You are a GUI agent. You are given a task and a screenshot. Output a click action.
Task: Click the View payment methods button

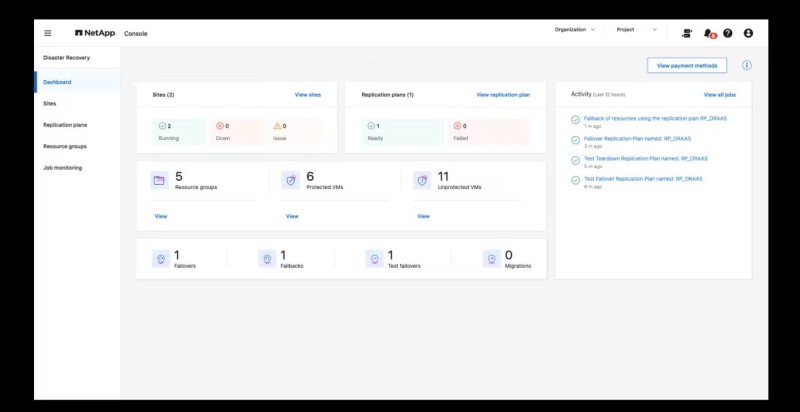pyautogui.click(x=687, y=65)
